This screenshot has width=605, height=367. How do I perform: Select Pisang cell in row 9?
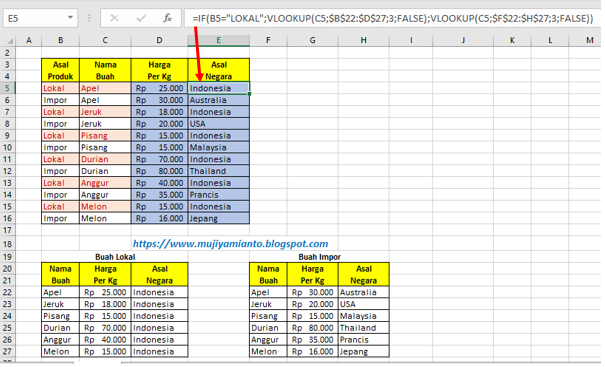click(x=105, y=135)
